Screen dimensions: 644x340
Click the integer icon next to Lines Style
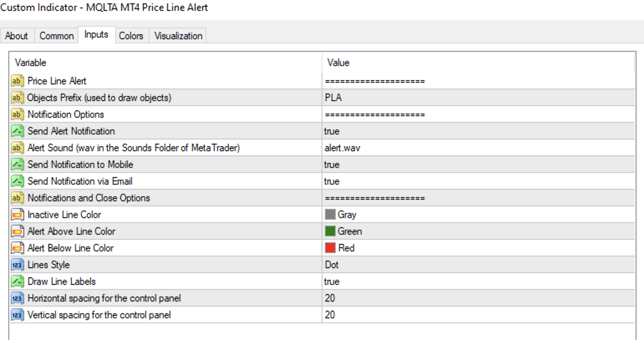(x=17, y=264)
